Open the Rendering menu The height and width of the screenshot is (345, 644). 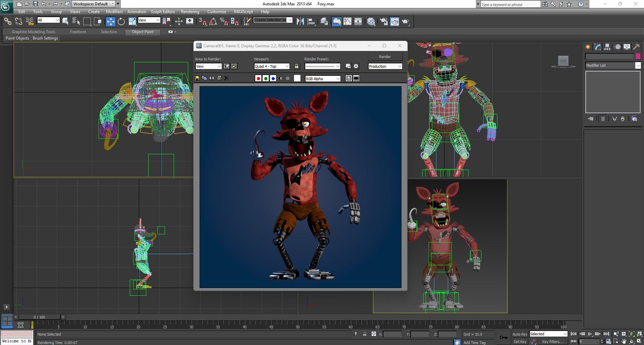pos(190,11)
